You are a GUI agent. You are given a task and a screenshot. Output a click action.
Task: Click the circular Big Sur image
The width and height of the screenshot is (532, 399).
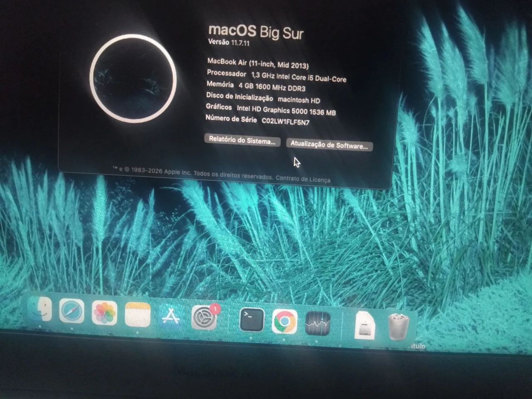pos(133,78)
